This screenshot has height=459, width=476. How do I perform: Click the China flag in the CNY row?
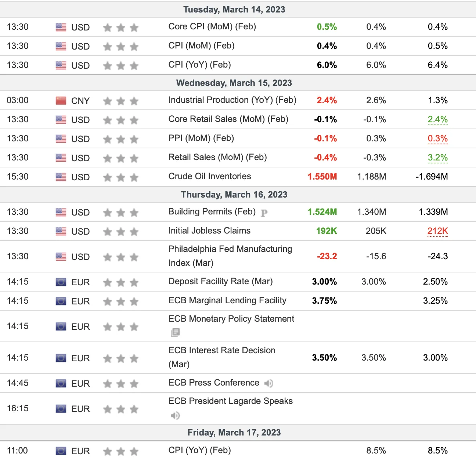tap(61, 101)
